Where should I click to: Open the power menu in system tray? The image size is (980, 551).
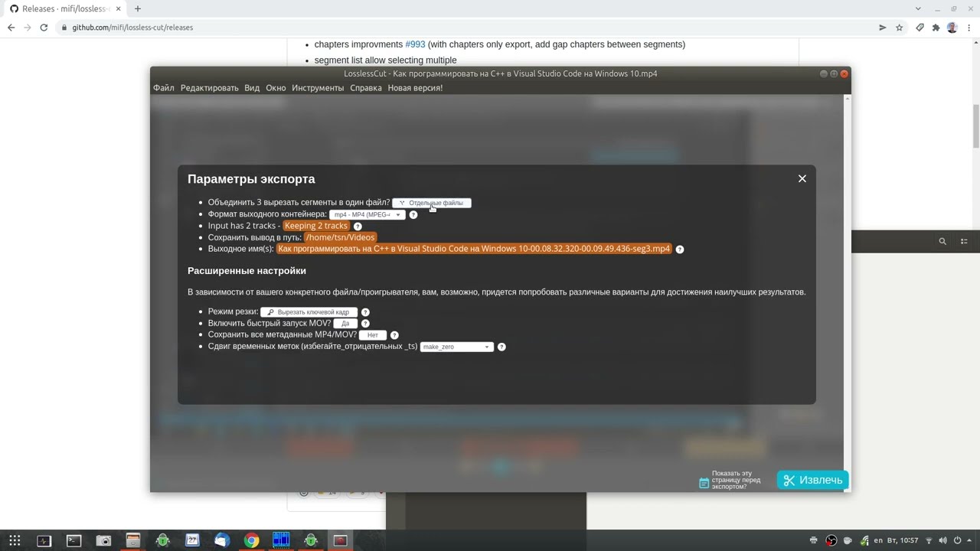[957, 540]
